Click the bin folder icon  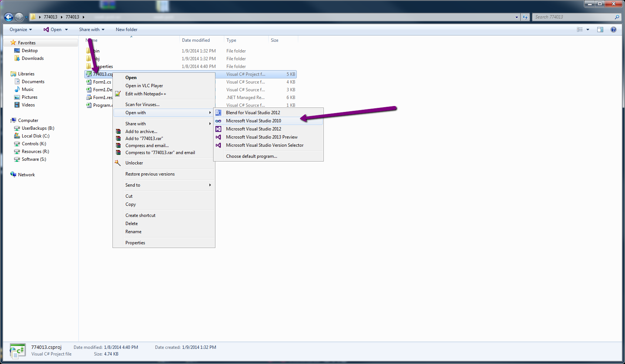89,51
